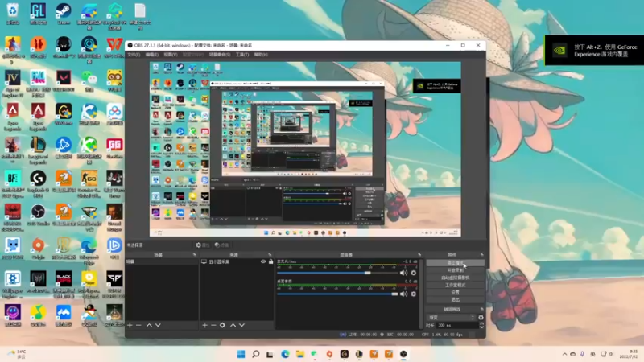Open the Edit (E) menu in OBS
The width and height of the screenshot is (644, 362).
pos(152,55)
